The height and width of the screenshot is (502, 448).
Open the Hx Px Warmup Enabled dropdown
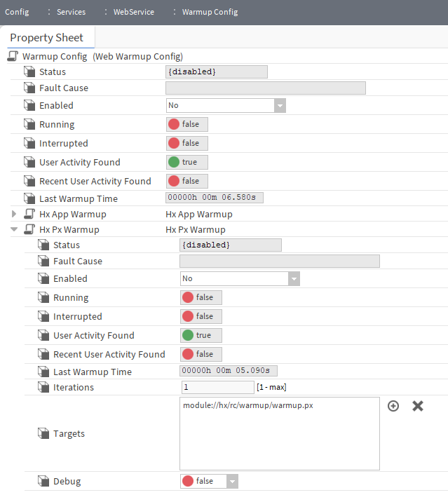click(x=240, y=278)
